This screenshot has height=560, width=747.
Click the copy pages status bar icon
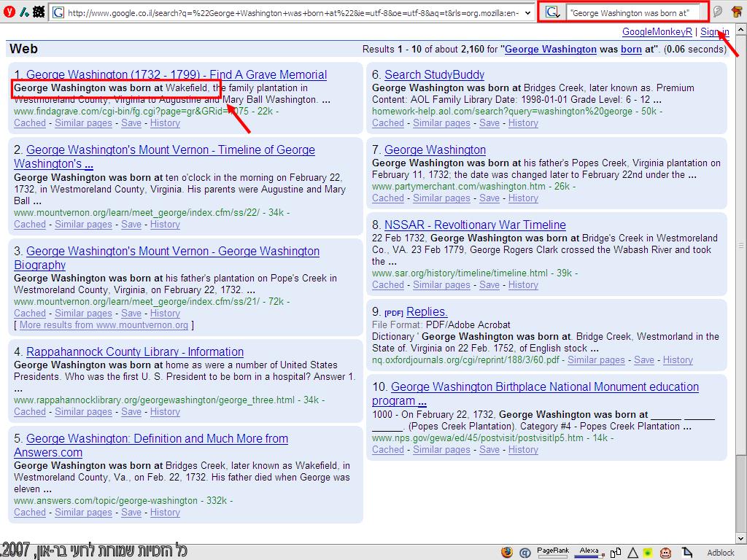coord(616,553)
